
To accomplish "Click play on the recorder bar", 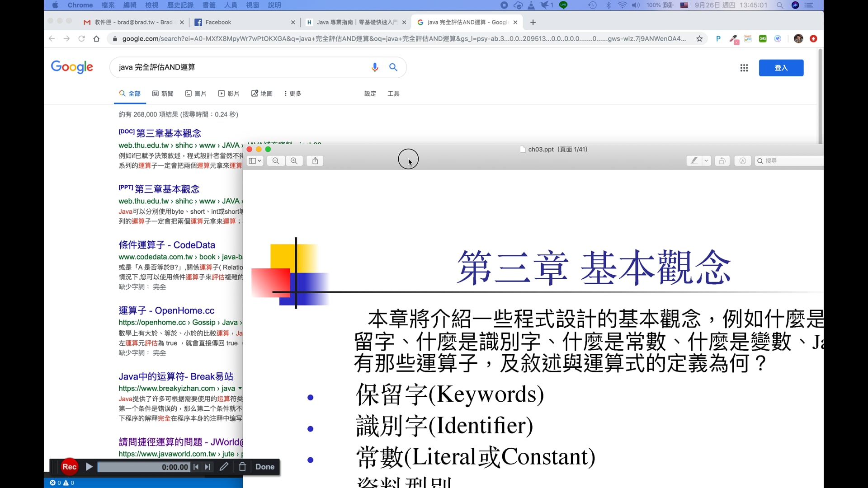I will pyautogui.click(x=89, y=467).
